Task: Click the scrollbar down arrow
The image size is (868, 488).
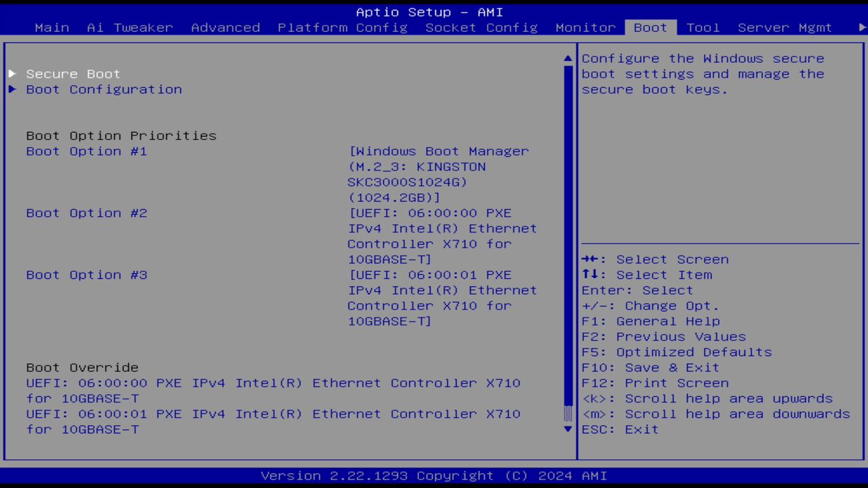Action: click(568, 429)
